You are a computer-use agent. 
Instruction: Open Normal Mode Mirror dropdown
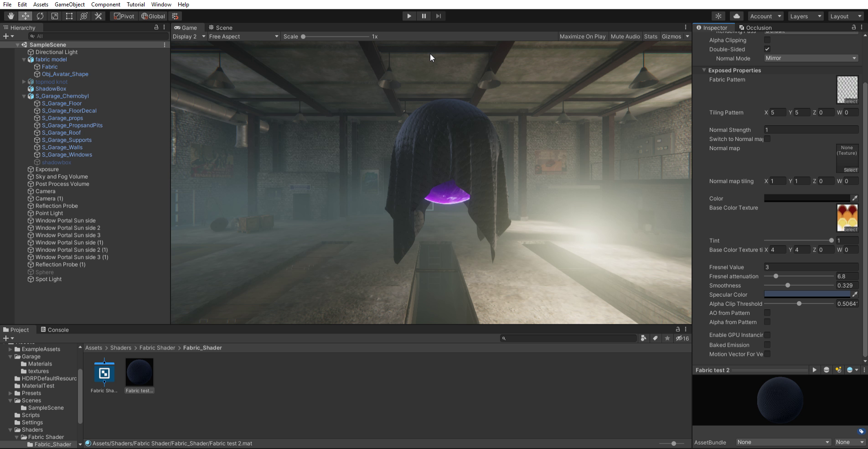[811, 58]
